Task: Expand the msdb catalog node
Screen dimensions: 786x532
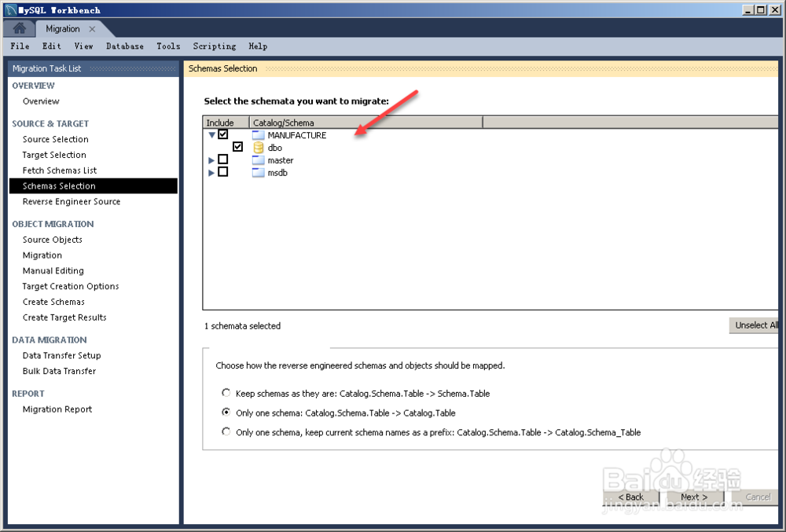Action: (x=211, y=173)
